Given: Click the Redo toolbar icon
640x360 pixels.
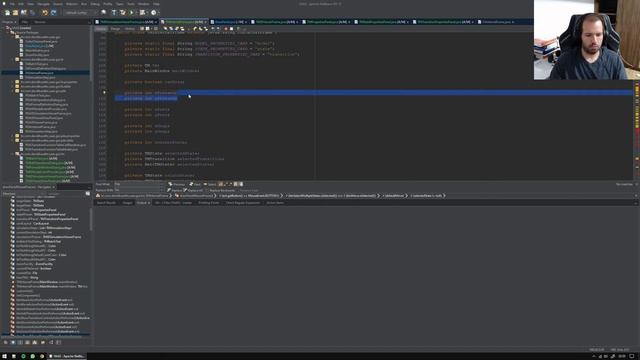Looking at the screenshot, I should [x=53, y=13].
